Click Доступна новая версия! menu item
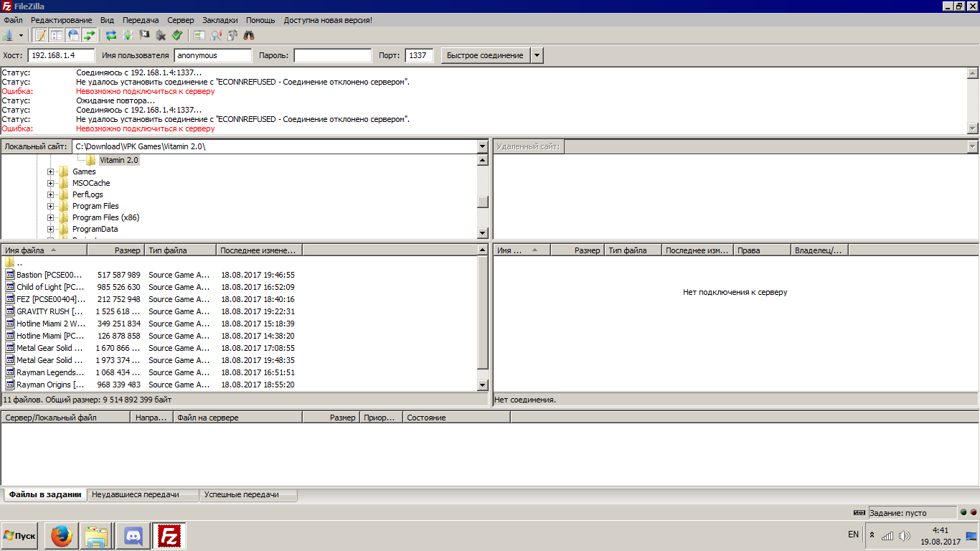Image resolution: width=980 pixels, height=551 pixels. click(328, 20)
